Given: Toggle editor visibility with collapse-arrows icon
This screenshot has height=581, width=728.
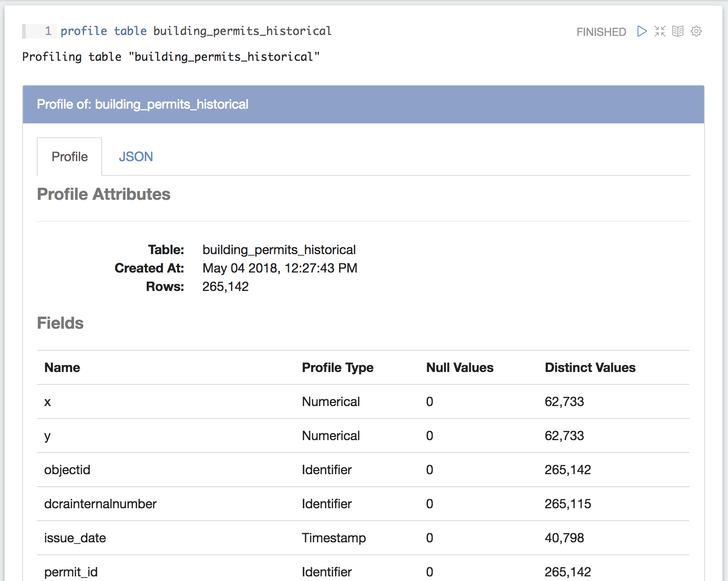Looking at the screenshot, I should point(660,31).
